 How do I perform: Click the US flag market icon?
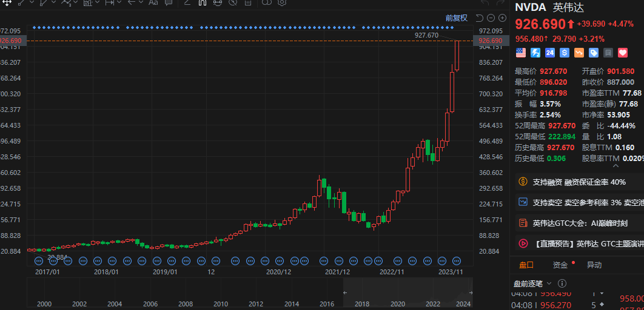521,53
